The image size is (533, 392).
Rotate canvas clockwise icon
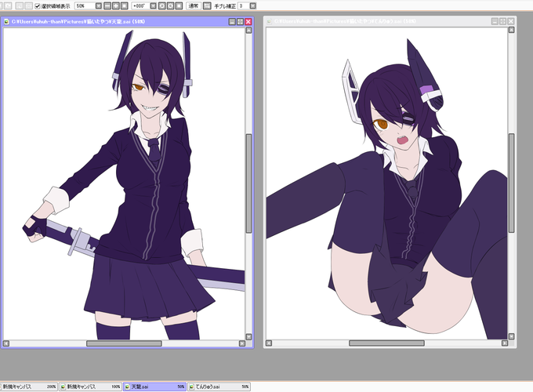[171, 5]
